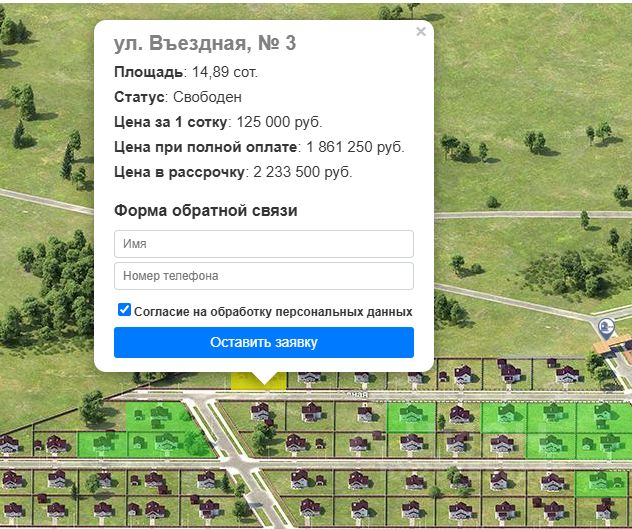Click the Форма обратной связи heading
The image size is (632, 529).
(206, 210)
